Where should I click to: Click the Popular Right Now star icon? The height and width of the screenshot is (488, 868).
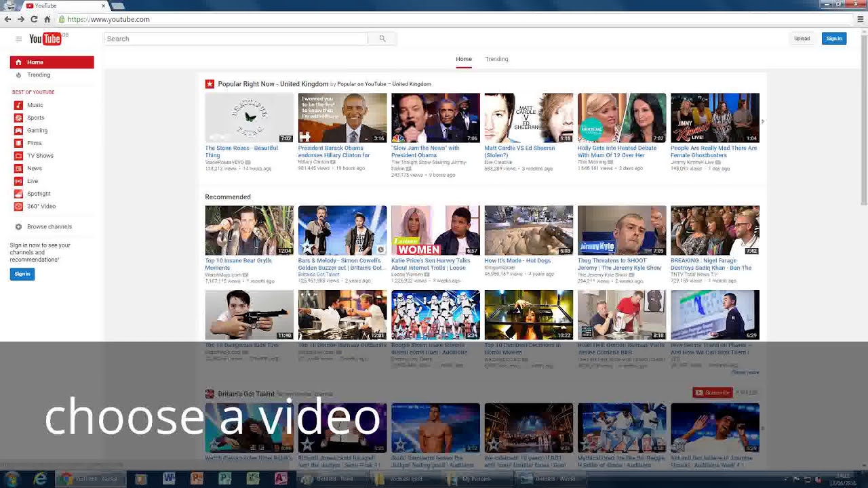(x=210, y=84)
